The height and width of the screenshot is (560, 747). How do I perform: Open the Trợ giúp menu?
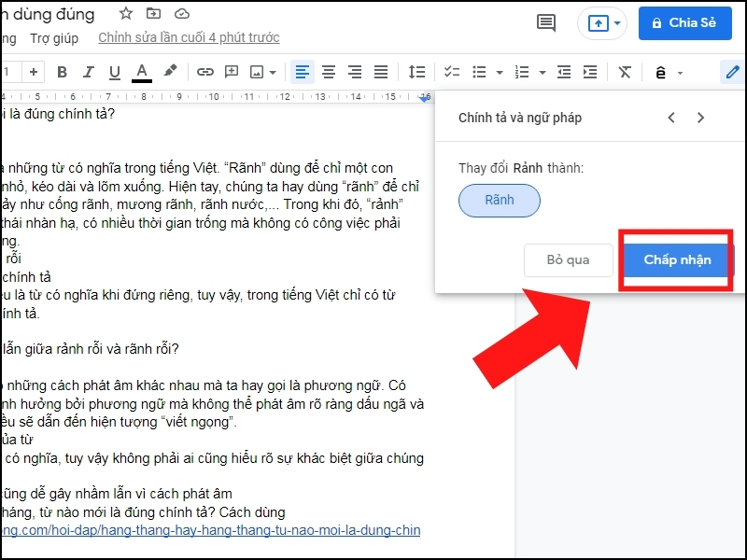tap(54, 38)
